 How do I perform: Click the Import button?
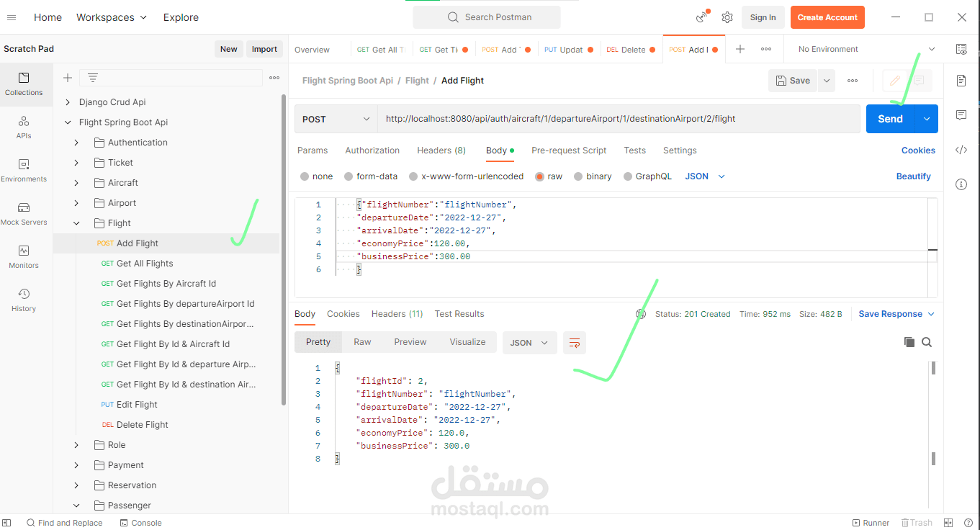point(264,49)
